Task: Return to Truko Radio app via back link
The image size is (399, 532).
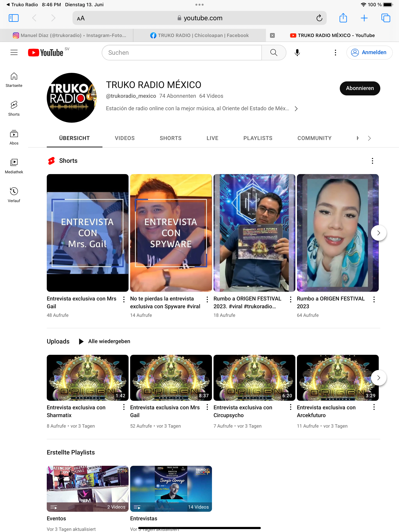Action: click(x=22, y=4)
